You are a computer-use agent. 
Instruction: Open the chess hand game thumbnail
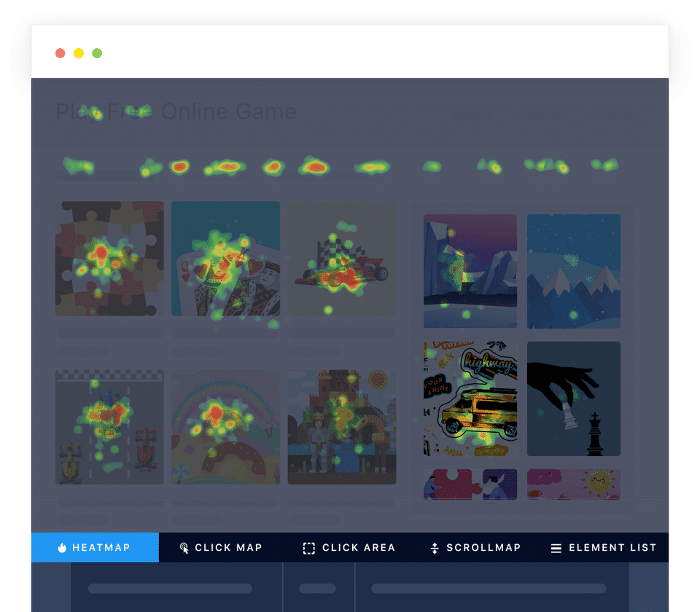(x=574, y=399)
